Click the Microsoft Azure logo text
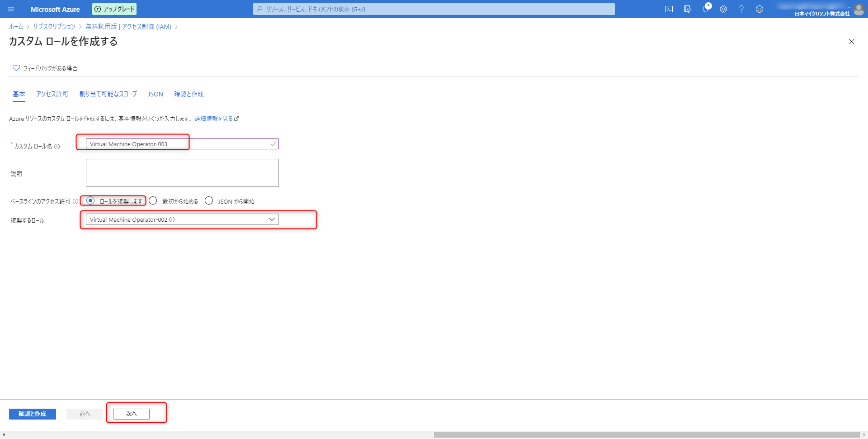This screenshot has width=868, height=439. [x=55, y=9]
